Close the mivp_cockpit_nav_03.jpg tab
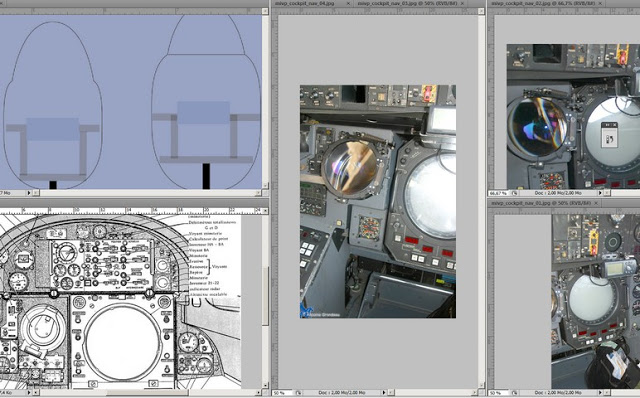 coord(462,3)
